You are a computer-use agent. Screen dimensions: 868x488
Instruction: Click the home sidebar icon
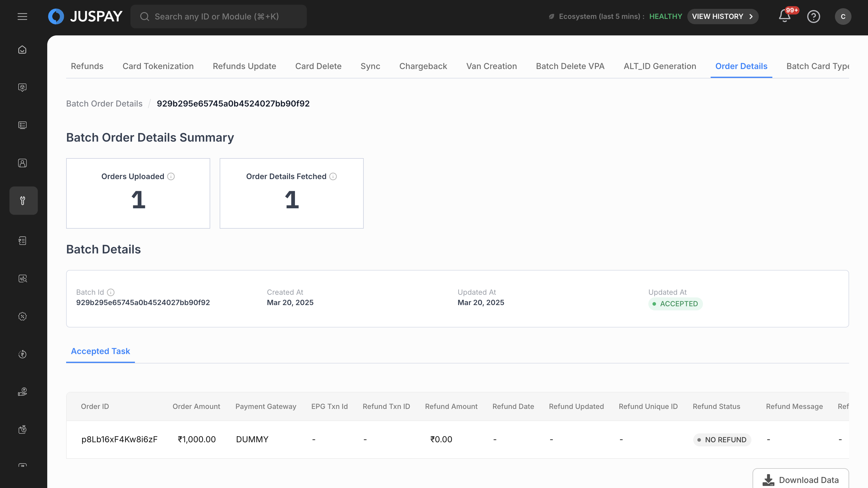tap(22, 50)
